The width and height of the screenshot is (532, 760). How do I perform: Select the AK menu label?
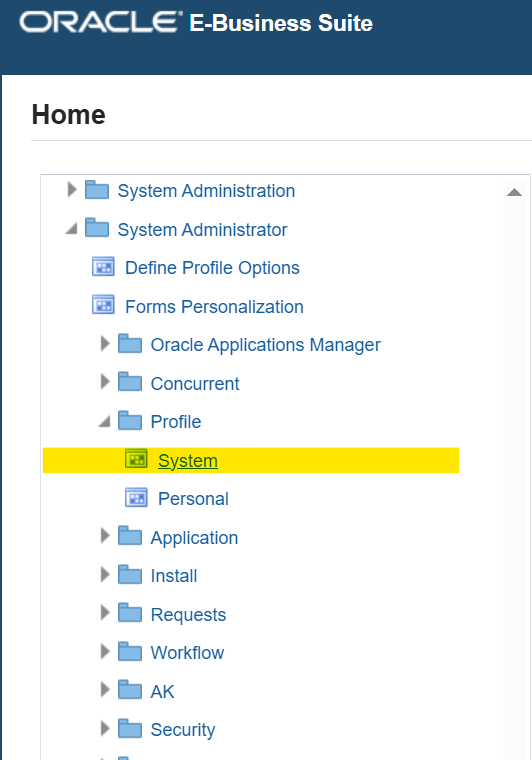coord(162,691)
